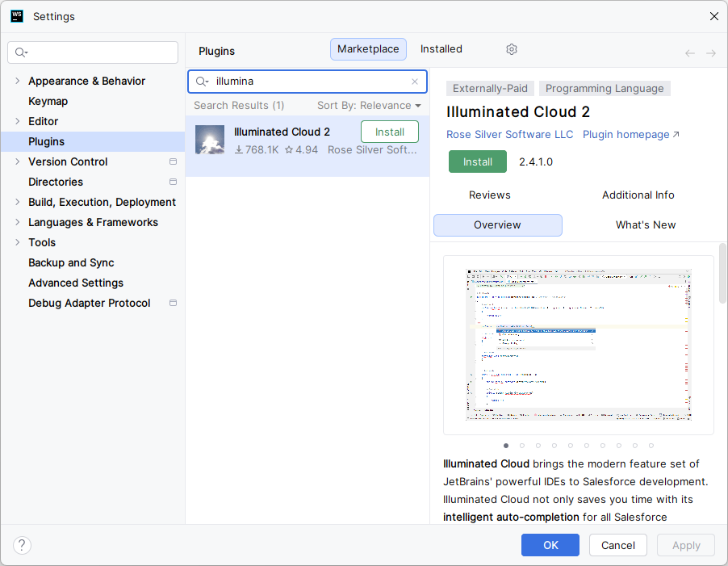This screenshot has width=728, height=566.
Task: Select Directories in settings tree
Action: pos(92,182)
